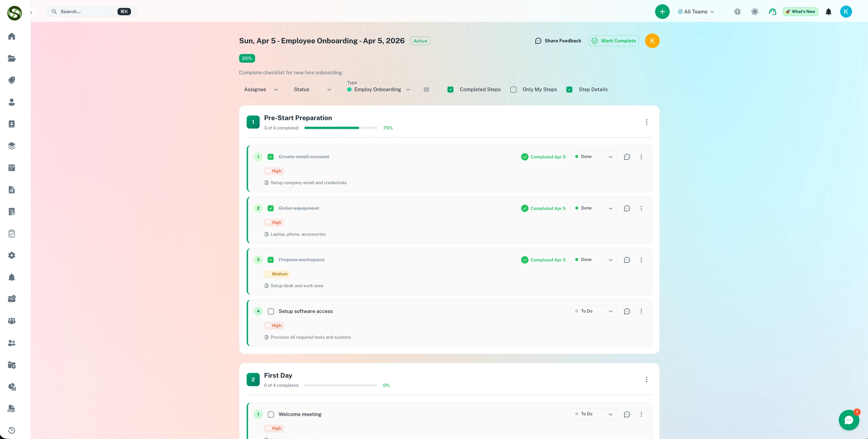Screen dimensions: 868x439
Task: Open the contact book sidebar icon
Action: coord(12,124)
